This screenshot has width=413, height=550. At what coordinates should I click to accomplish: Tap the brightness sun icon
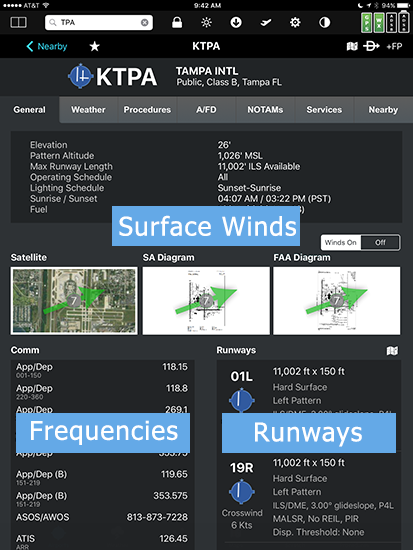206,22
